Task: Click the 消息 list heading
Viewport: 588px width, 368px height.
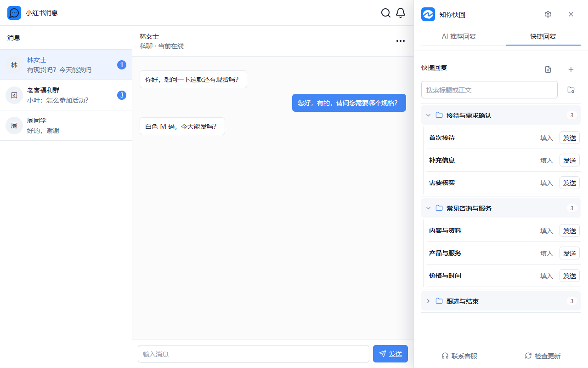Action: (x=14, y=38)
